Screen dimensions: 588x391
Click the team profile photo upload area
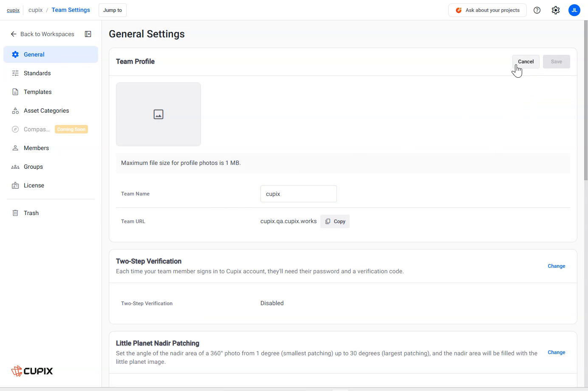click(158, 114)
